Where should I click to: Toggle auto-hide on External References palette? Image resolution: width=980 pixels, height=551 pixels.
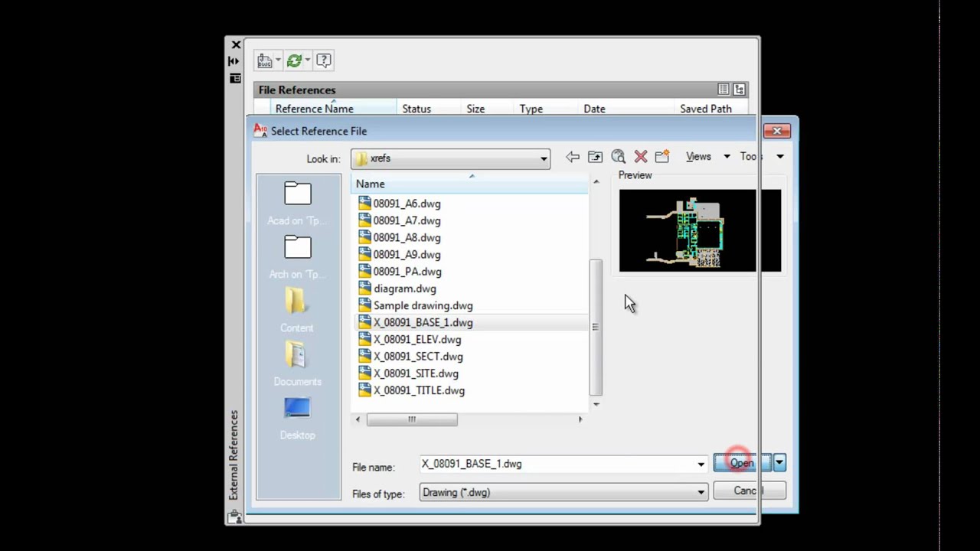click(234, 61)
